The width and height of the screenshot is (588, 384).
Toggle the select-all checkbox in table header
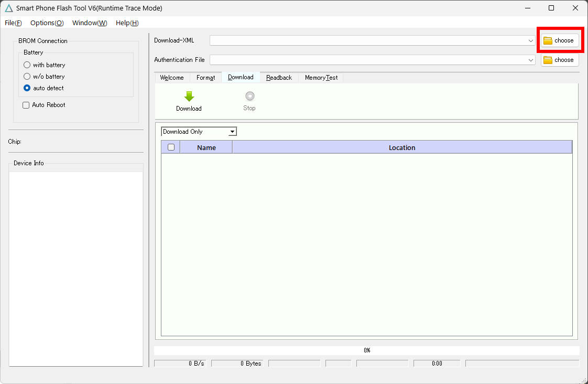(171, 147)
